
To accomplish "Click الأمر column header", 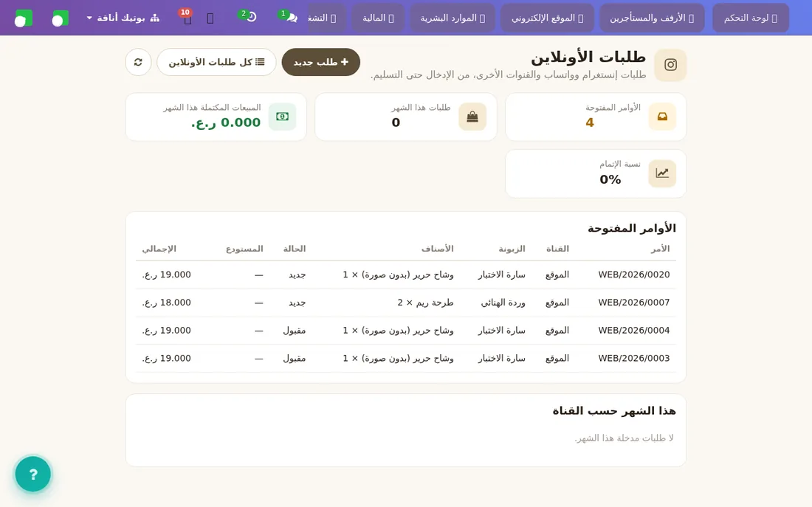I will point(660,249).
